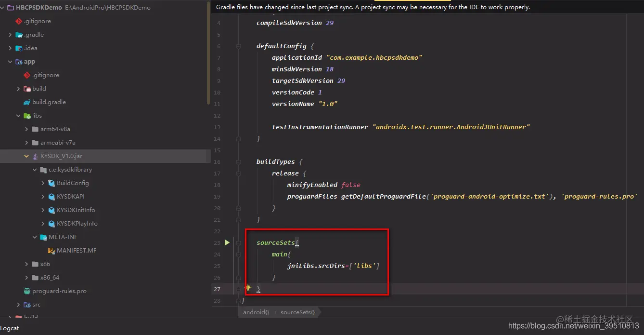Expand the BuildConfig class arrow
Image resolution: width=644 pixels, height=335 pixels.
click(x=43, y=183)
